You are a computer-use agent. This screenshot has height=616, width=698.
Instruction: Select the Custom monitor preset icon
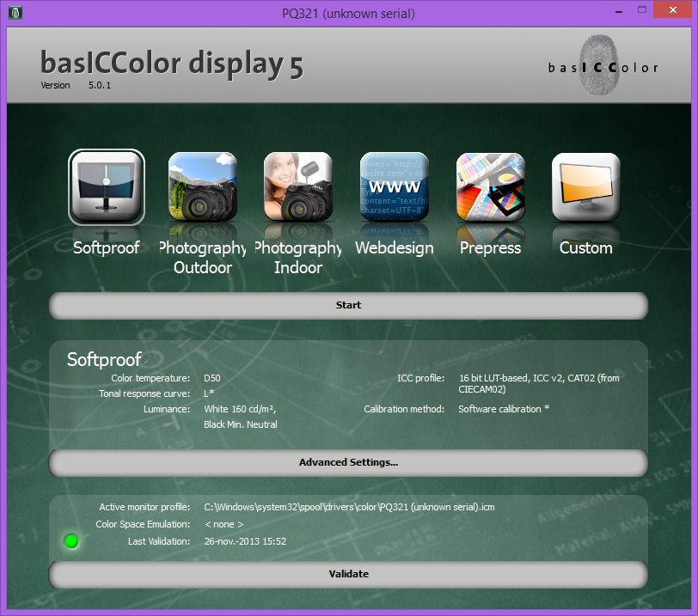pyautogui.click(x=586, y=186)
